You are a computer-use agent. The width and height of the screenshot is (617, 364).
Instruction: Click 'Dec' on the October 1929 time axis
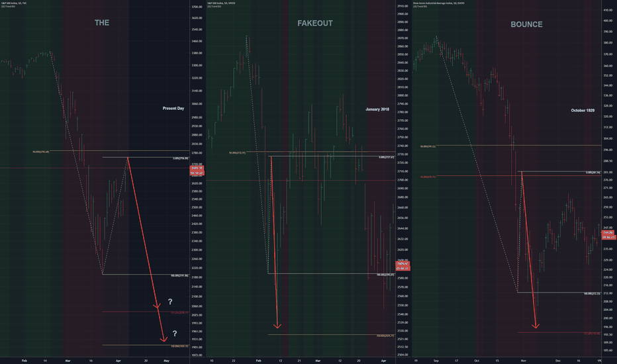pos(558,361)
